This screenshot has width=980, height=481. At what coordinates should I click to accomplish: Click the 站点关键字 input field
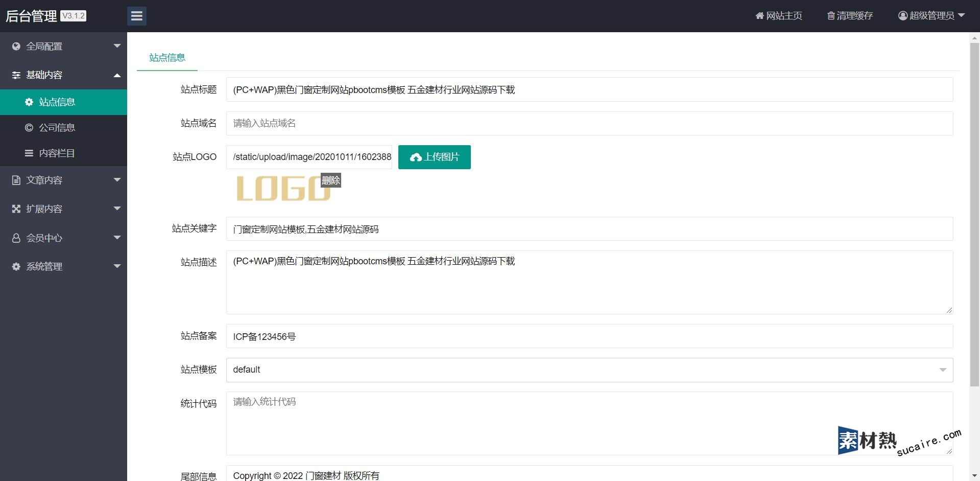(x=589, y=229)
